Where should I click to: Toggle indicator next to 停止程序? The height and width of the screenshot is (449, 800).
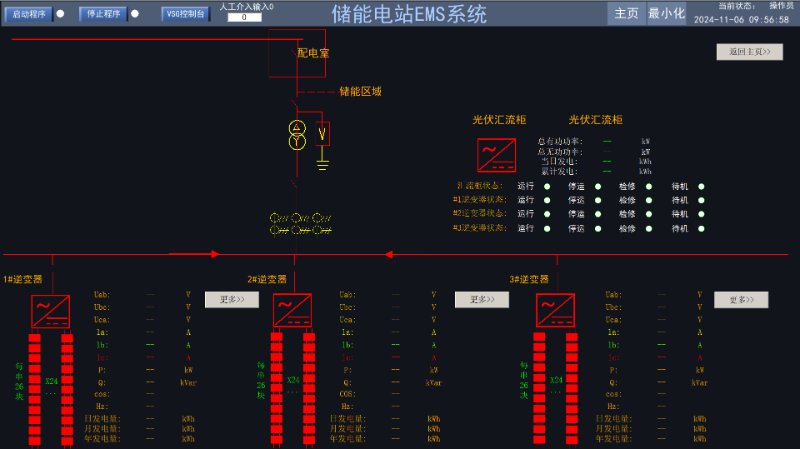[x=135, y=14]
